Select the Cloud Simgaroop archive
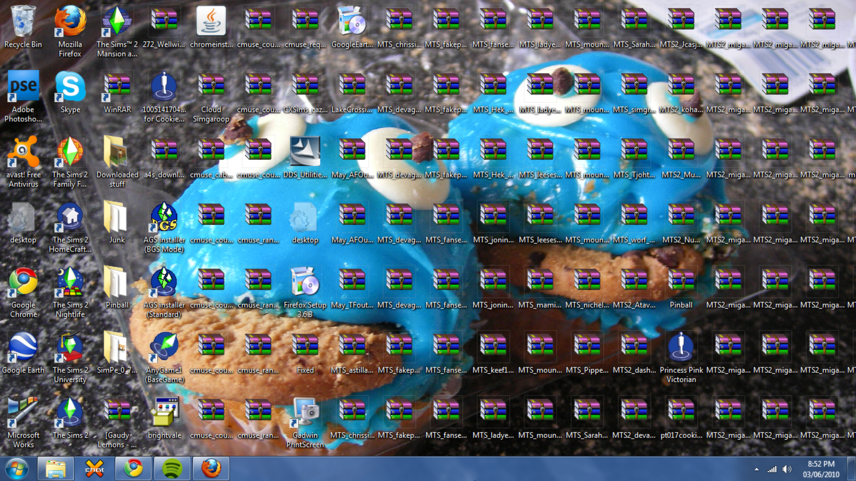This screenshot has width=856, height=481. pyautogui.click(x=211, y=97)
